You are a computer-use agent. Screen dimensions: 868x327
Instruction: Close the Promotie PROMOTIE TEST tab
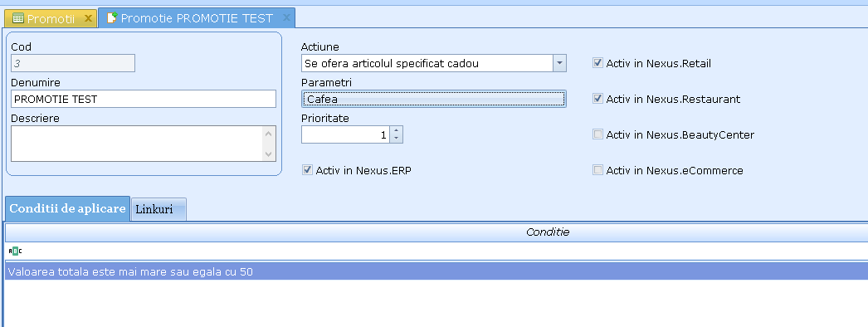point(286,17)
